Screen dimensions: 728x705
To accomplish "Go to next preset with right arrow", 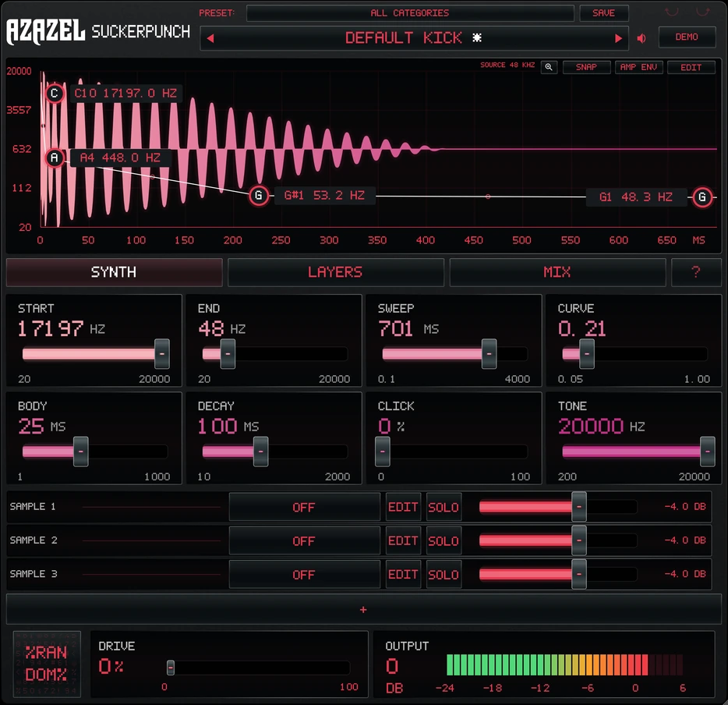I will click(618, 38).
